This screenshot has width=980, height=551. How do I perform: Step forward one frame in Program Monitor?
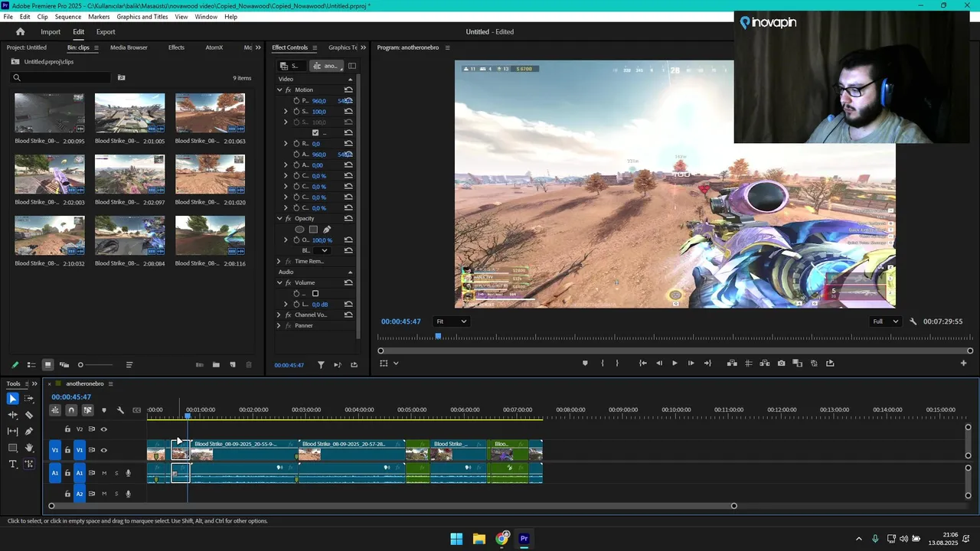click(691, 364)
